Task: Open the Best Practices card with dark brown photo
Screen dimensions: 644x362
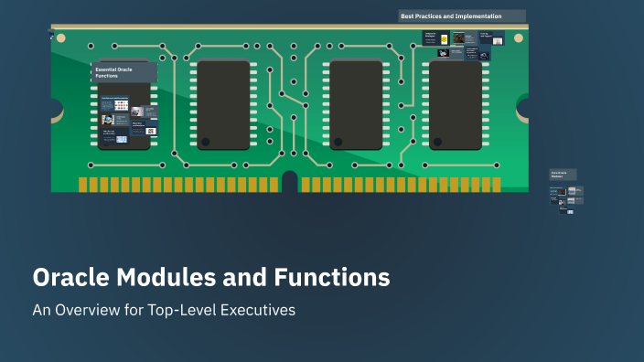Action: (x=466, y=37)
